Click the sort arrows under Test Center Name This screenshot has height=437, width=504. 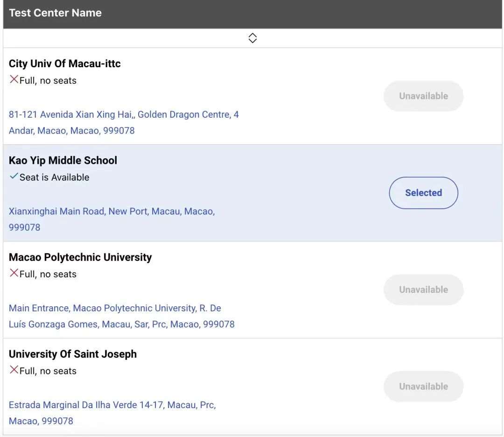pyautogui.click(x=252, y=38)
